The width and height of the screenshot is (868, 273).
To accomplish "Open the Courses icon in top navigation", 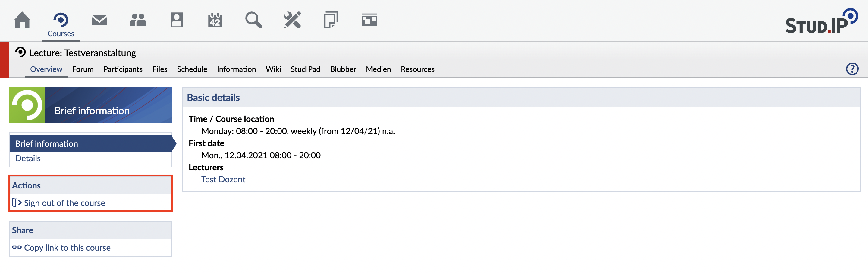I will (x=61, y=21).
